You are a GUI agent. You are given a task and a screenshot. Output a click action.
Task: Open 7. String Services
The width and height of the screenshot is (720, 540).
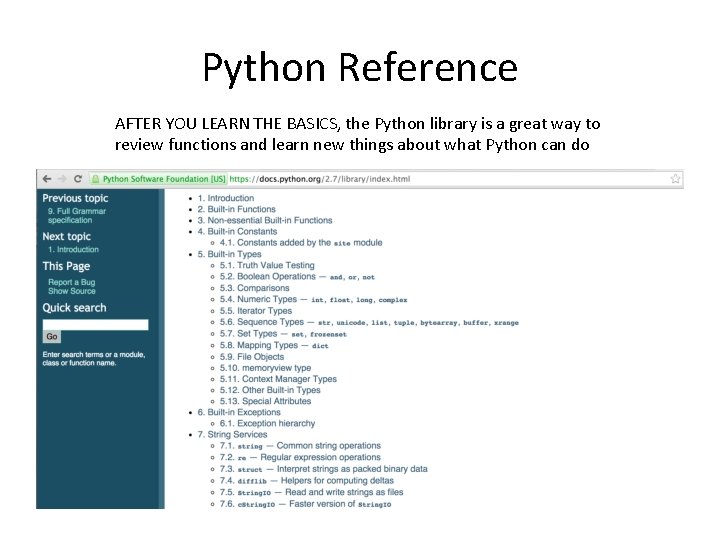coord(232,434)
